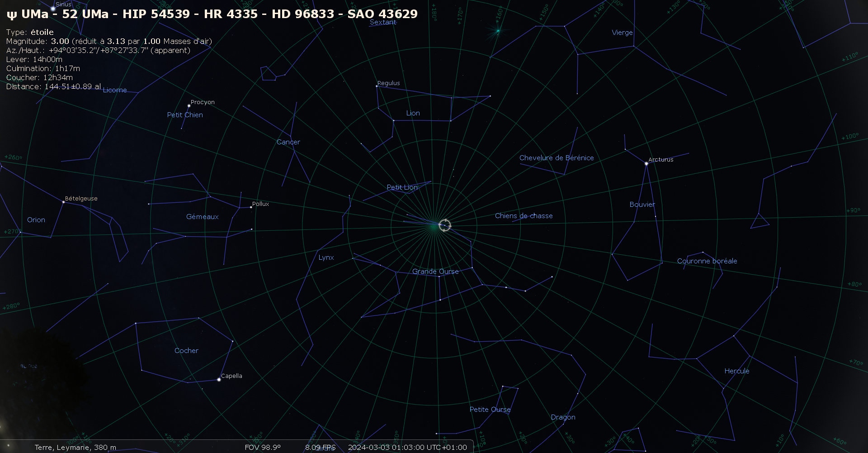Click the 'Culmination: 1h17m' info line

[43, 68]
